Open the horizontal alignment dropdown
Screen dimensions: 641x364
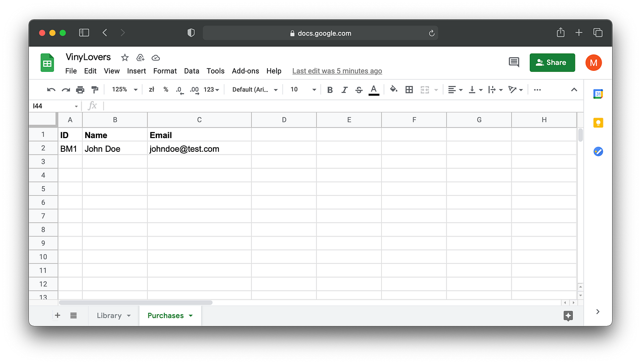tap(455, 90)
